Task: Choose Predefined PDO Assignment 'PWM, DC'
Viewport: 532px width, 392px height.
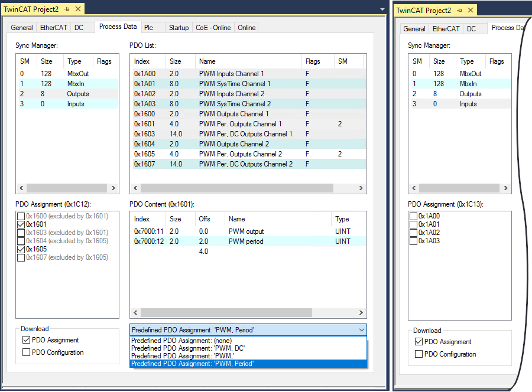Action: coord(248,348)
